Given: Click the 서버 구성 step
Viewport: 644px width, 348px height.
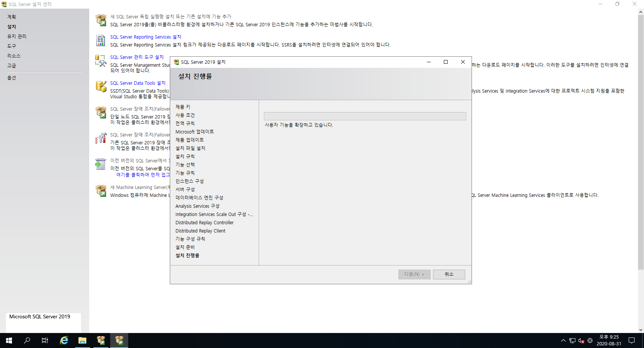Looking at the screenshot, I should [185, 189].
